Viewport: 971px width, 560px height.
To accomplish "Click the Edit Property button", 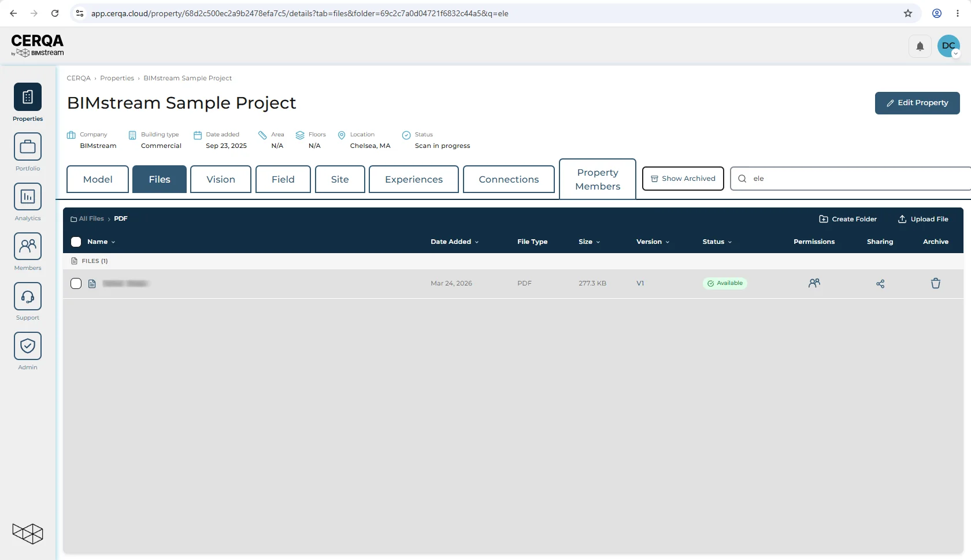I will 917,103.
